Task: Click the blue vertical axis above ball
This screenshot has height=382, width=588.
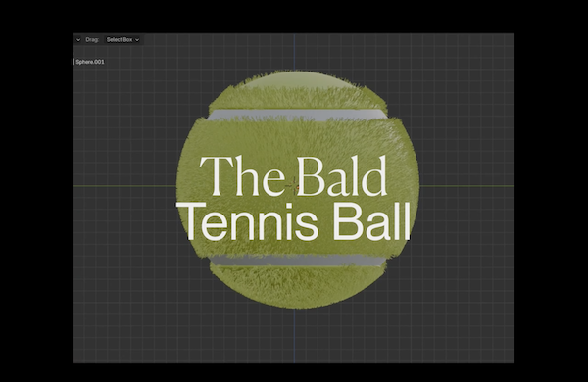Action: click(294, 52)
